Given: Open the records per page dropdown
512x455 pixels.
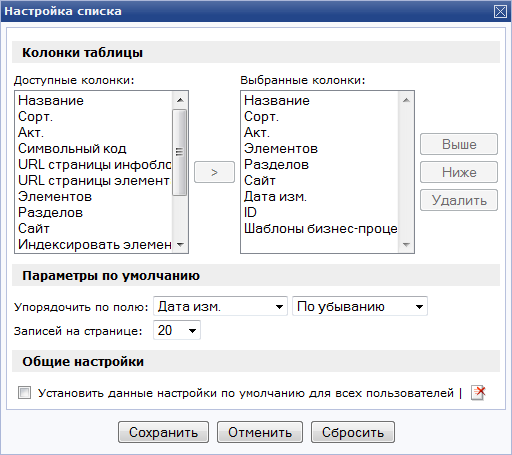Looking at the screenshot, I should [x=177, y=330].
